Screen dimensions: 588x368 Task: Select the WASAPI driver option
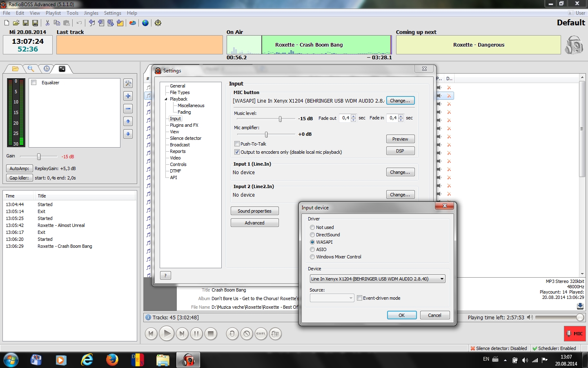312,242
